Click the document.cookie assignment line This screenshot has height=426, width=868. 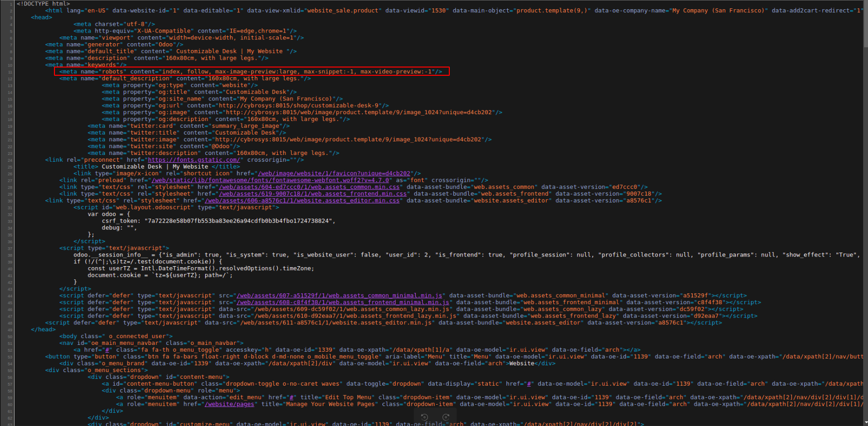[x=160, y=275]
